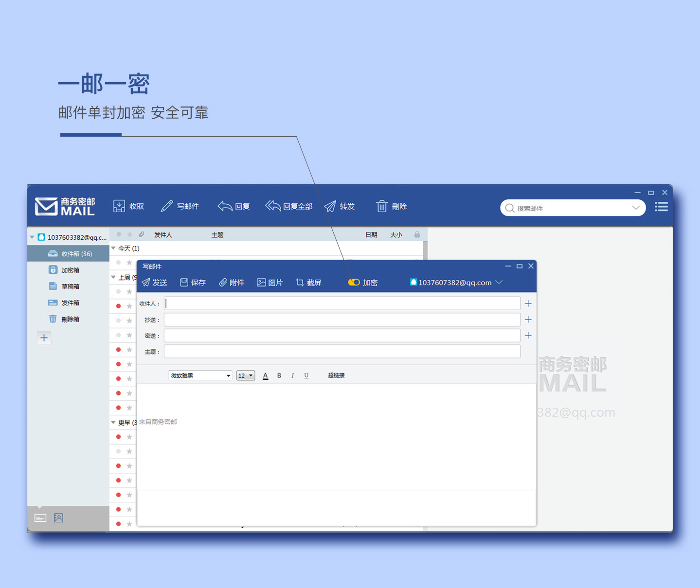Screen dimensions: 700x588
Task: Toggle the 加密 encryption switch
Action: (354, 283)
